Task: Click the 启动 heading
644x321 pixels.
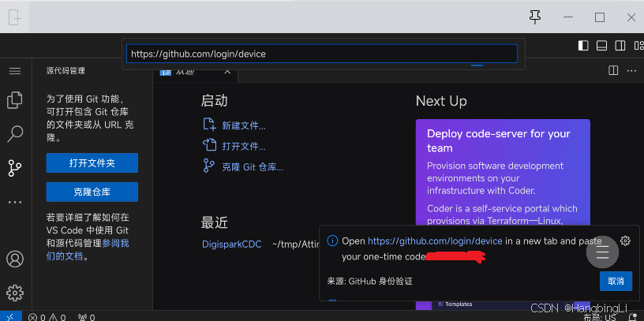Action: [214, 101]
